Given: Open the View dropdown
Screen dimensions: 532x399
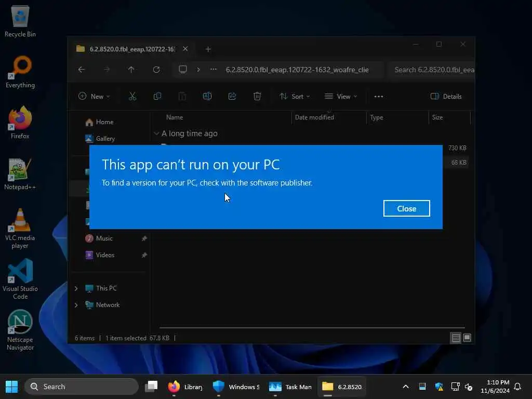Looking at the screenshot, I should (x=341, y=96).
